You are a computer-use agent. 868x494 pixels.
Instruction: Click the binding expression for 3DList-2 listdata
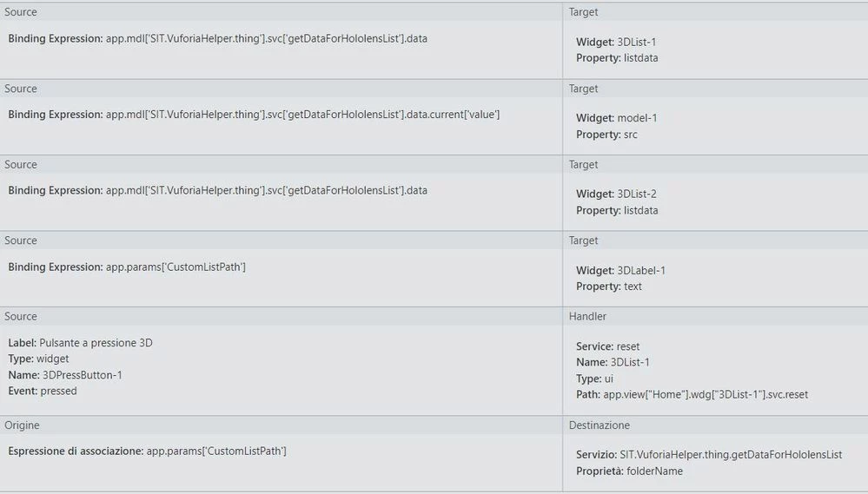(217, 190)
